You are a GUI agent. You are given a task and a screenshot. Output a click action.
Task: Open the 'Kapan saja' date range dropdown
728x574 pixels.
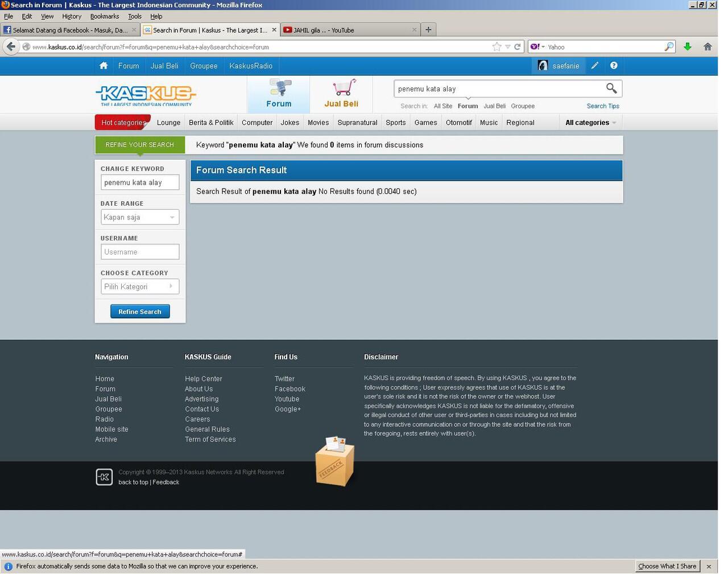(140, 217)
